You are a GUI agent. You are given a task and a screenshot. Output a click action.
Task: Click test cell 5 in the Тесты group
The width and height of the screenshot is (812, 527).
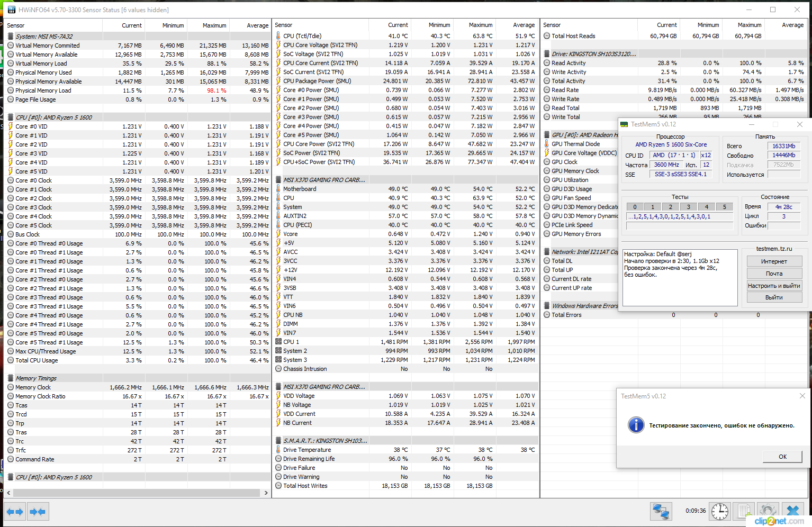pos(725,207)
